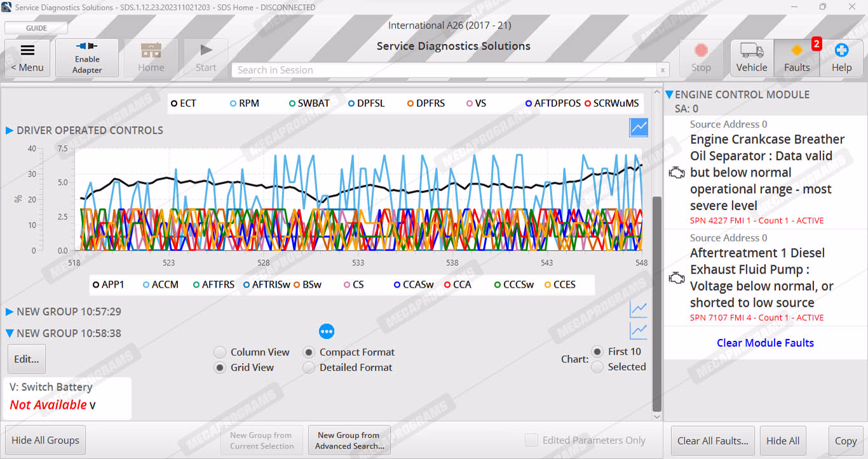
Task: Toggle APP1 legend entry
Action: [x=108, y=284]
